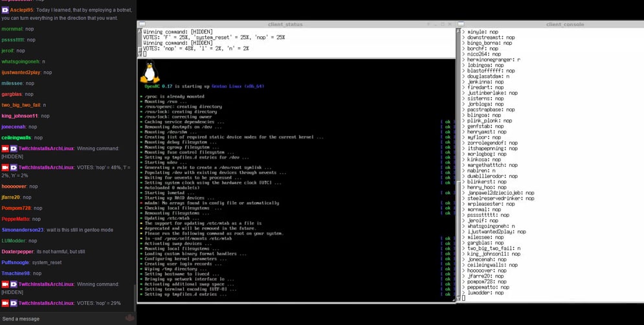Screen dimensions: 644x325
Task: Click username Tmachine98 in Twitch chat
Action: (16, 273)
